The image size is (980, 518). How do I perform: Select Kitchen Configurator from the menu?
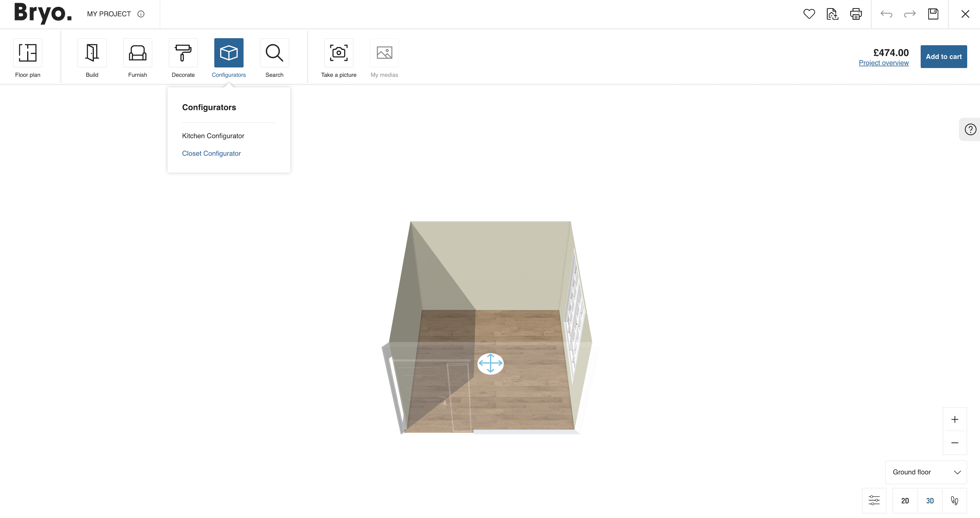(213, 136)
